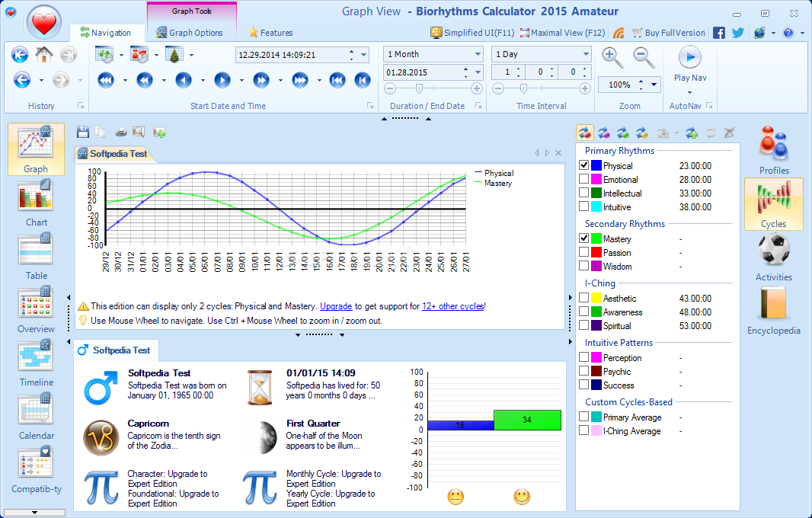Expand the Play Nav dropdown arrow
The height and width of the screenshot is (518, 812).
tap(690, 92)
